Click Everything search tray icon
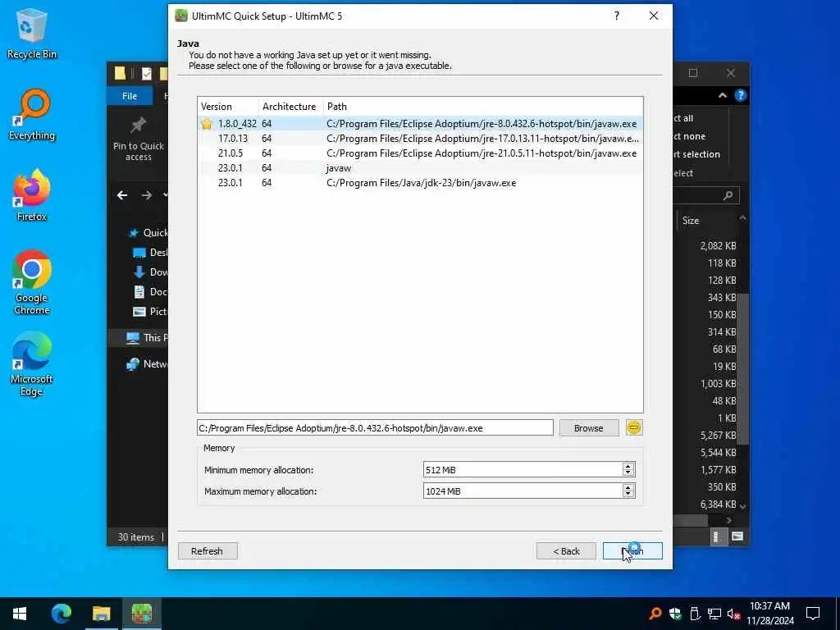The height and width of the screenshot is (630, 840). 655,614
